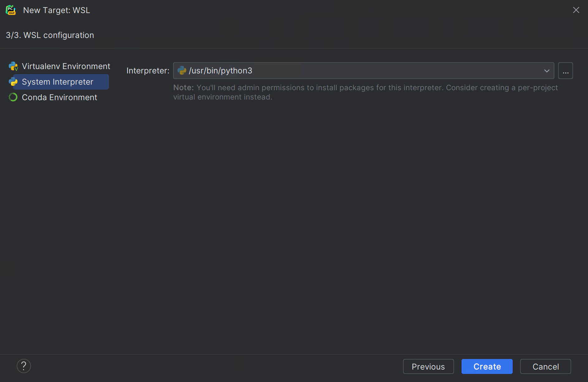Click the Virtualenv Environment Python icon
Screen dimensions: 588x382
point(13,66)
